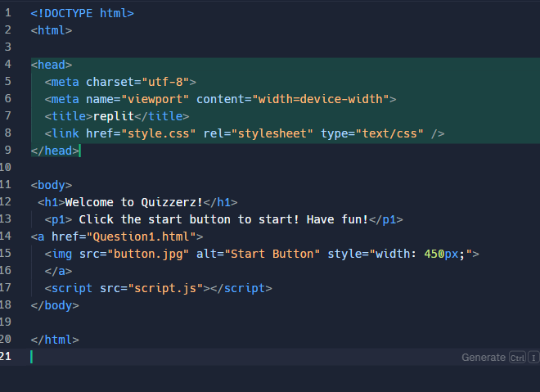
Task: Click the "Start Button" alt text
Action: 272,254
